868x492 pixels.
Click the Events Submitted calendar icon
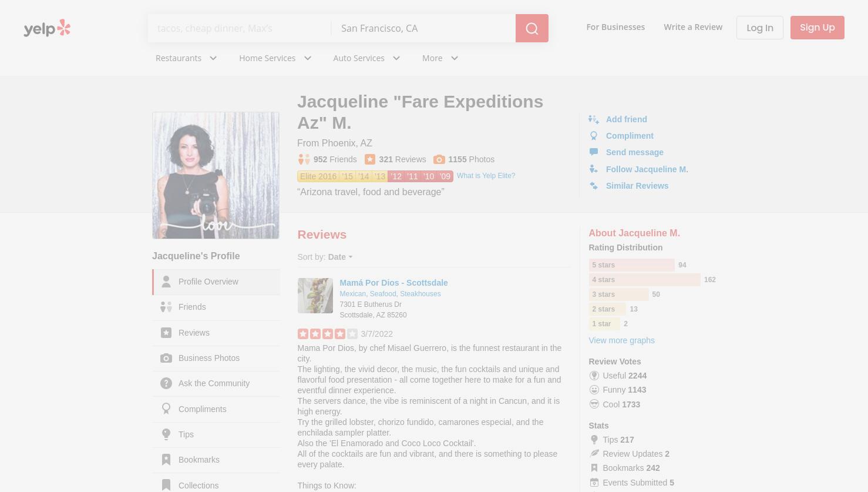click(594, 483)
